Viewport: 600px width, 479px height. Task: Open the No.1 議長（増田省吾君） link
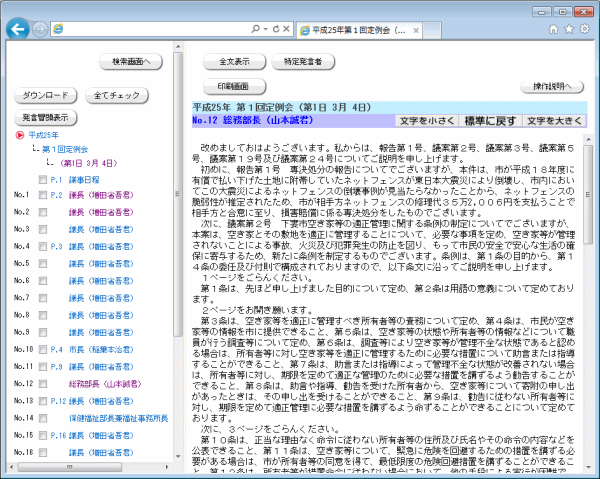[101, 195]
